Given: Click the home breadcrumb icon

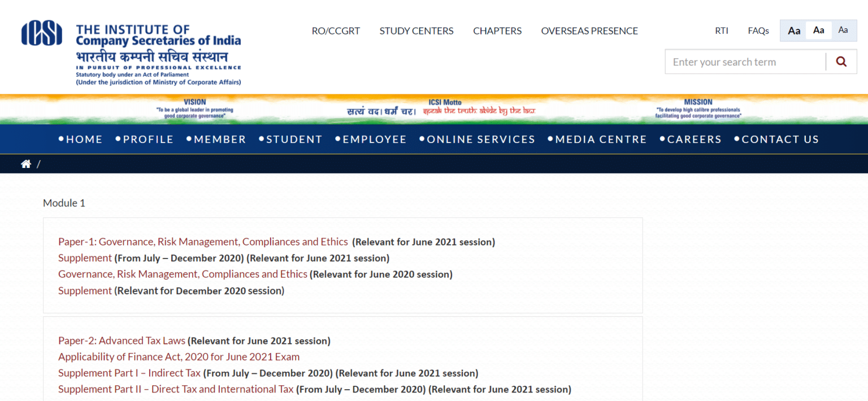Looking at the screenshot, I should [25, 164].
